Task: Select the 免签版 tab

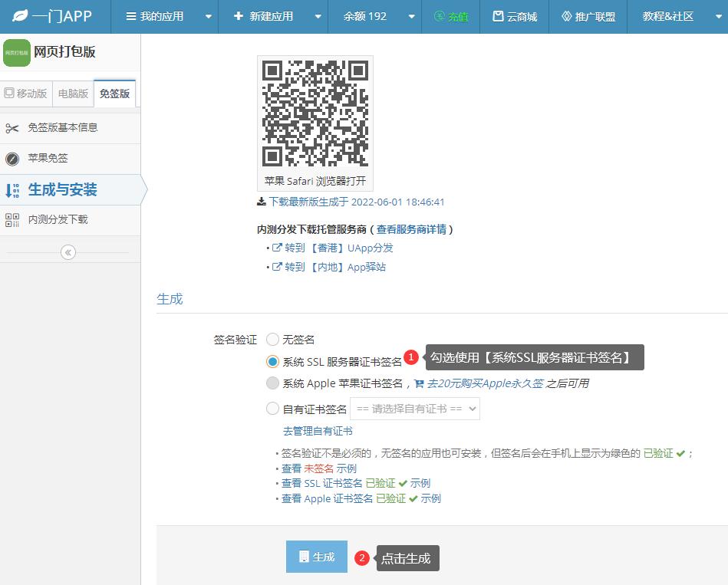Action: click(x=114, y=94)
